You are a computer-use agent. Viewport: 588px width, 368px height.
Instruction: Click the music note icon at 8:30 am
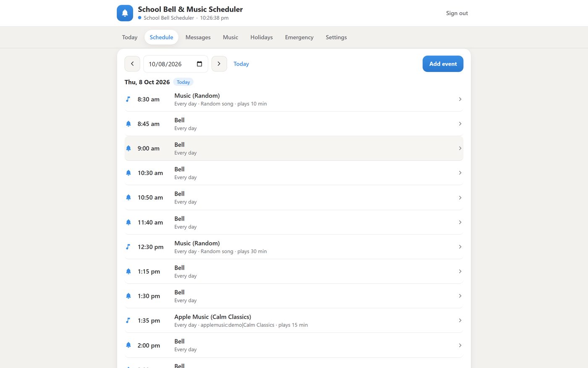(128, 99)
